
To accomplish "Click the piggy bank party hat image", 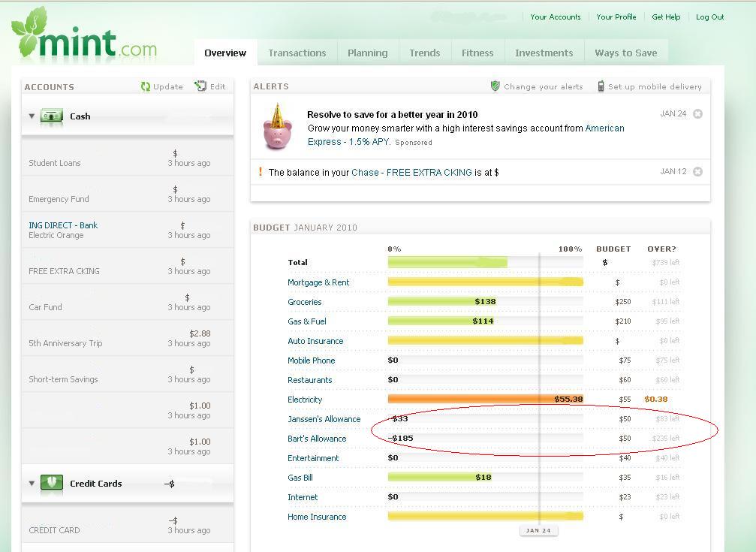I will click(277, 126).
